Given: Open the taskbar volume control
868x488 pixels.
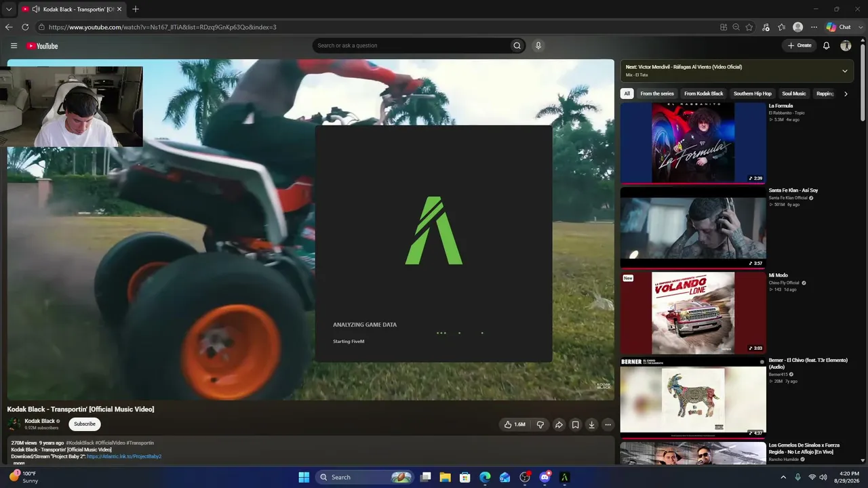Looking at the screenshot, I should [x=823, y=477].
